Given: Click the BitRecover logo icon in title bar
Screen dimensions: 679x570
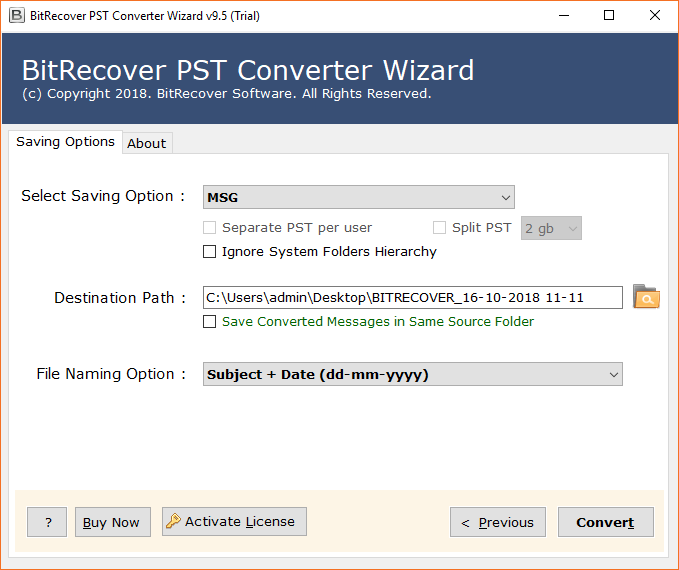Looking at the screenshot, I should (x=16, y=16).
